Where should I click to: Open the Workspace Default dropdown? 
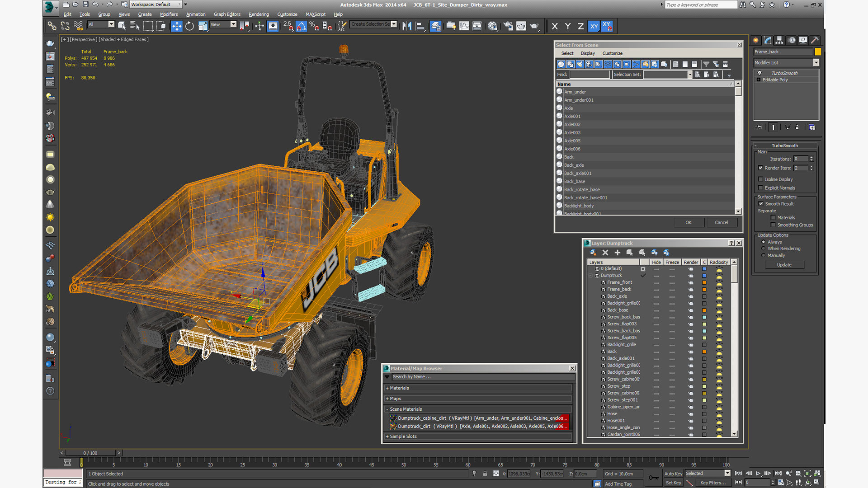click(156, 5)
